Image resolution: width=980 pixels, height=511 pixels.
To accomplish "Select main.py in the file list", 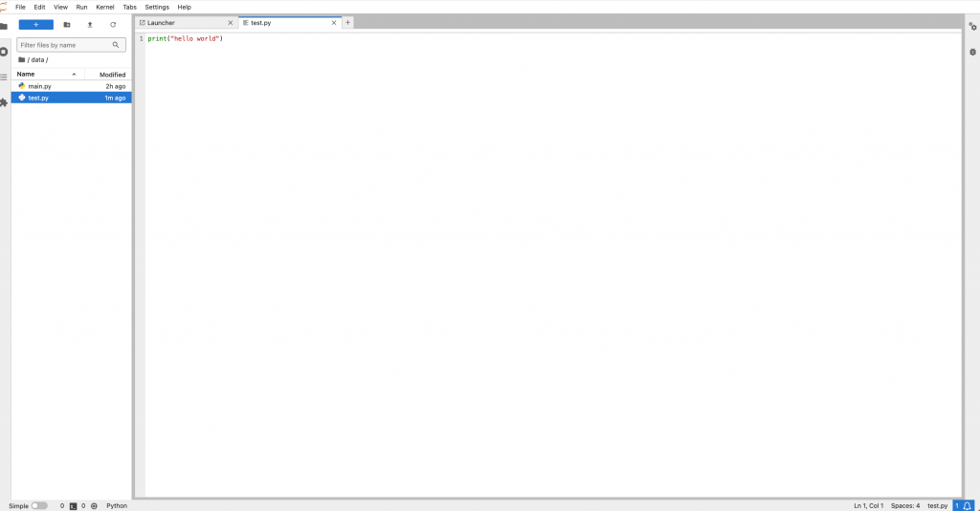I will [71, 86].
